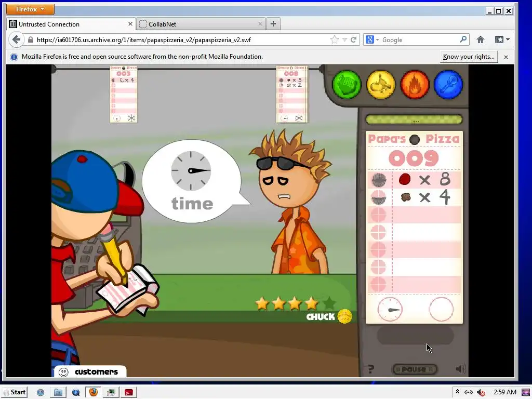The image size is (532, 399).
Task: Open the Firefox application menu
Action: click(30, 9)
